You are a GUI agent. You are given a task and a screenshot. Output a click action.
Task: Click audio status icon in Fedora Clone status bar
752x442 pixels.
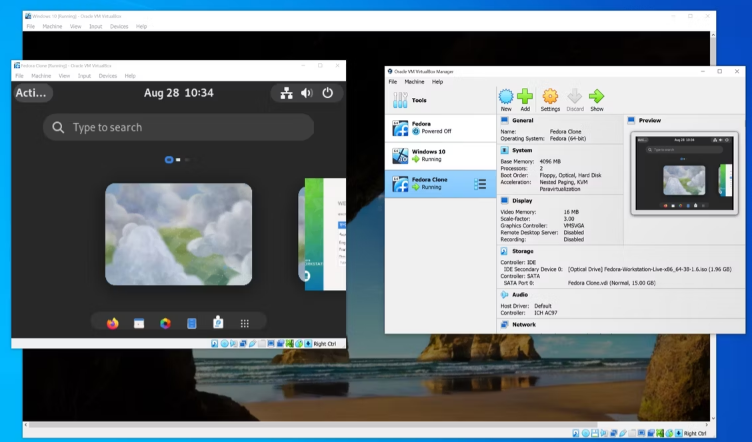pos(234,344)
